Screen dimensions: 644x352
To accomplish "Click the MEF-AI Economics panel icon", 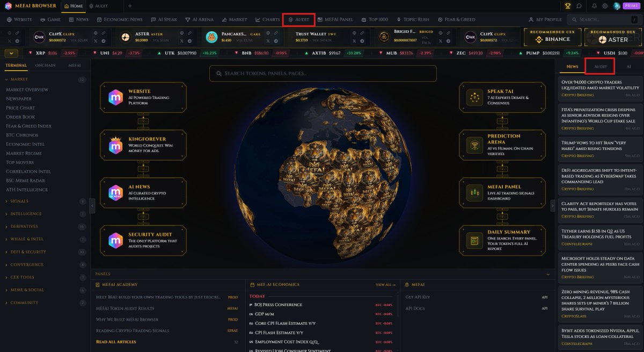I will (252, 285).
